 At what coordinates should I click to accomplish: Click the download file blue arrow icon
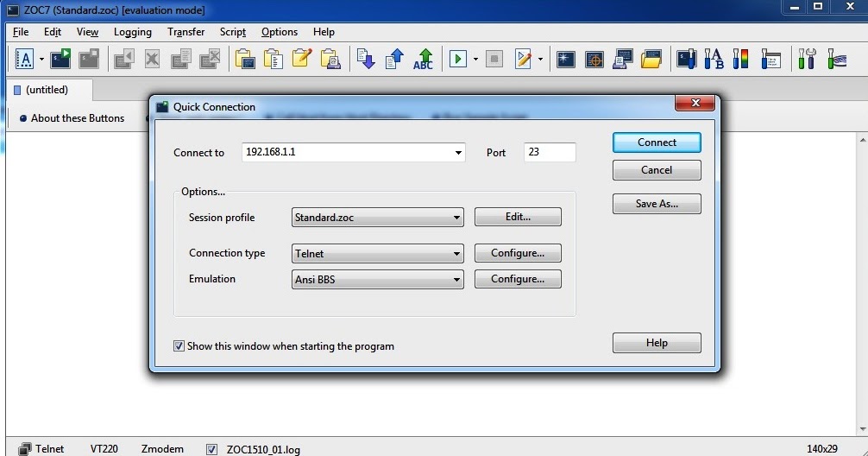(x=366, y=59)
